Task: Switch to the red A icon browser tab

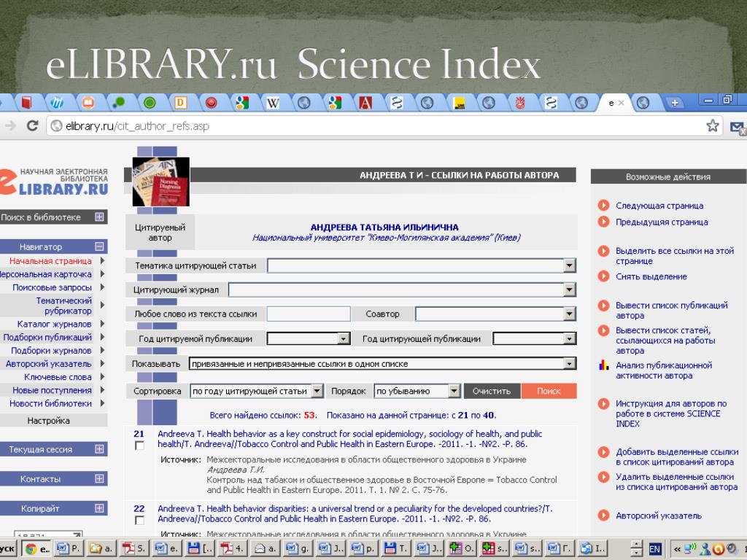Action: click(x=365, y=102)
